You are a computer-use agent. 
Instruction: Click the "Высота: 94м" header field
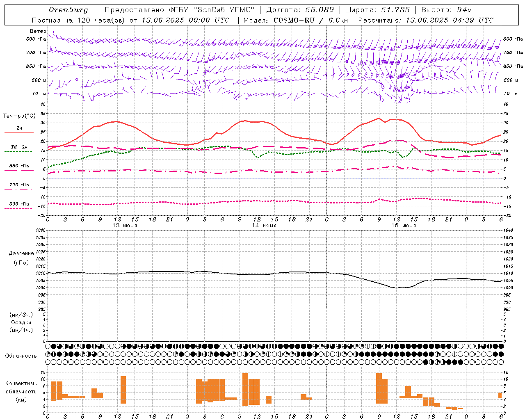click(447, 10)
